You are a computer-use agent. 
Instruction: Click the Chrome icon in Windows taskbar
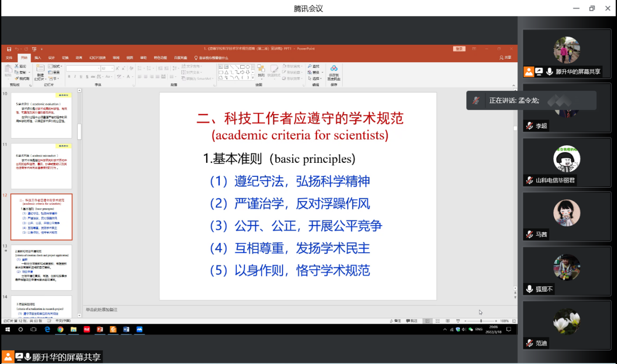click(x=60, y=329)
